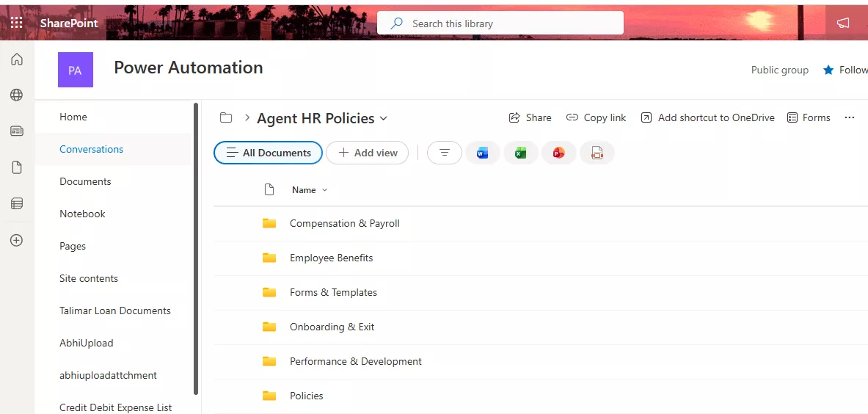Open the more options ellipsis

[x=850, y=117]
